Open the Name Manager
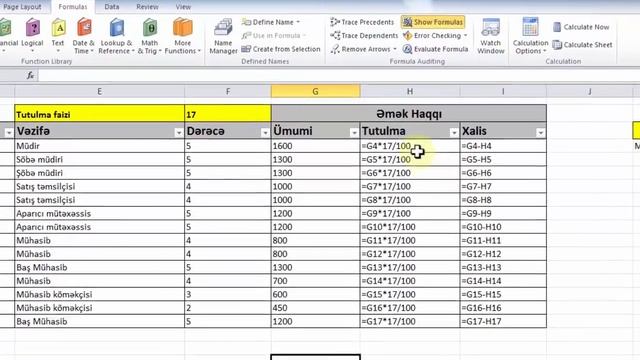This screenshot has width=640, height=360. pyautogui.click(x=223, y=36)
